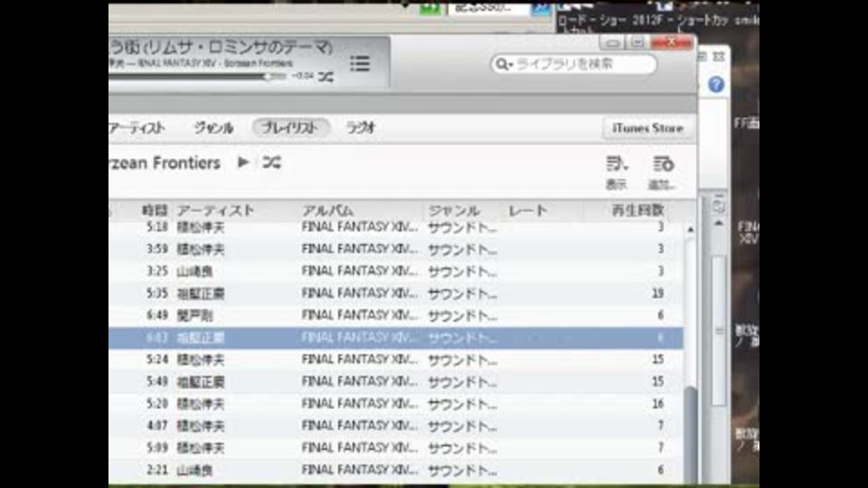Sort by the アルバム column header
Image resolution: width=868 pixels, height=488 pixels.
pyautogui.click(x=327, y=211)
